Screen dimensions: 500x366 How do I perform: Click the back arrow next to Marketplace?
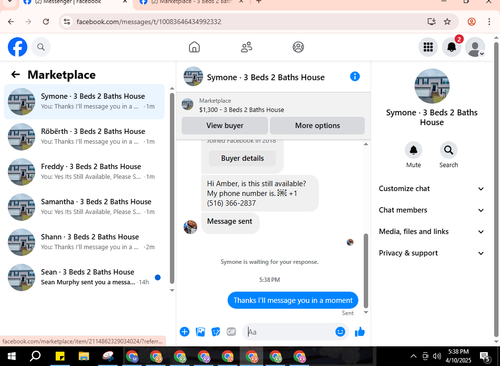point(15,74)
